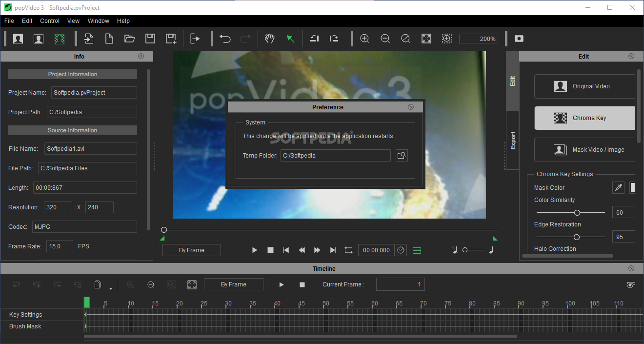The height and width of the screenshot is (344, 644).
Task: Take a snapshot with the camera icon
Action: click(x=519, y=39)
